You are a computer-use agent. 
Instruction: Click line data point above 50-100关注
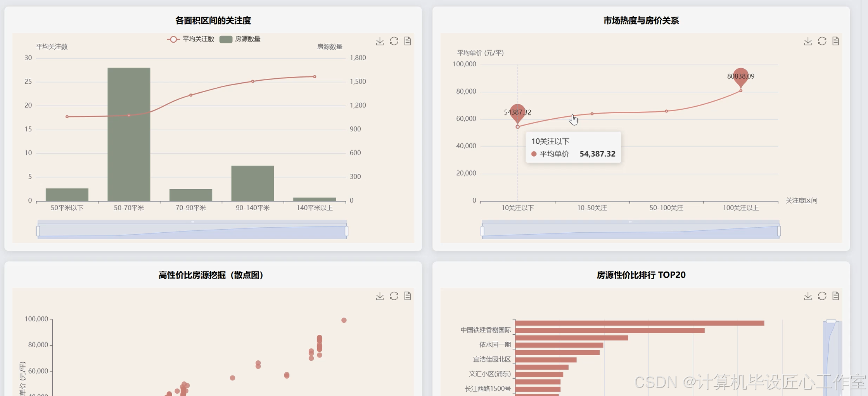pos(666,111)
